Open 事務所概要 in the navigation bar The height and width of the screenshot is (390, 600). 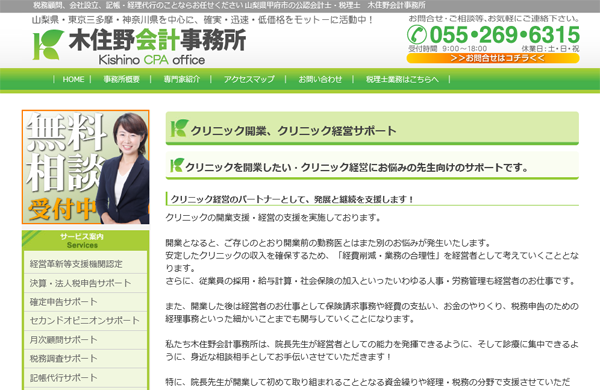121,79
